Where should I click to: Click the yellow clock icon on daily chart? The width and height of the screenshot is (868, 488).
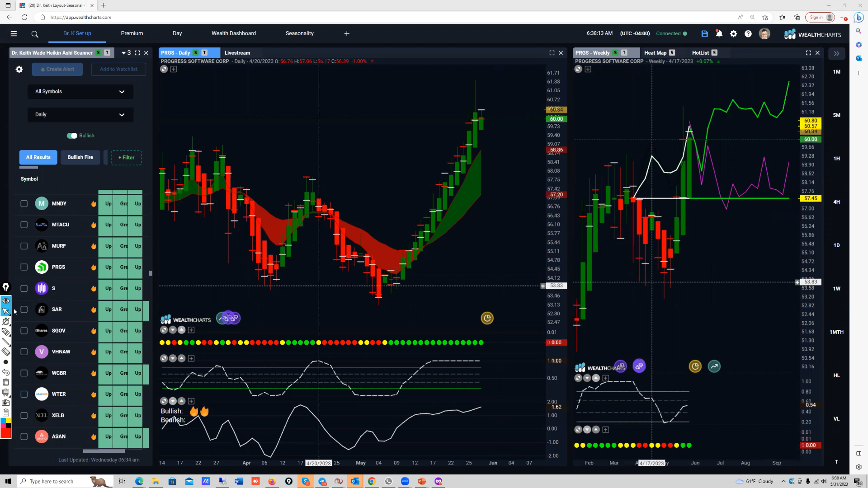pos(487,318)
